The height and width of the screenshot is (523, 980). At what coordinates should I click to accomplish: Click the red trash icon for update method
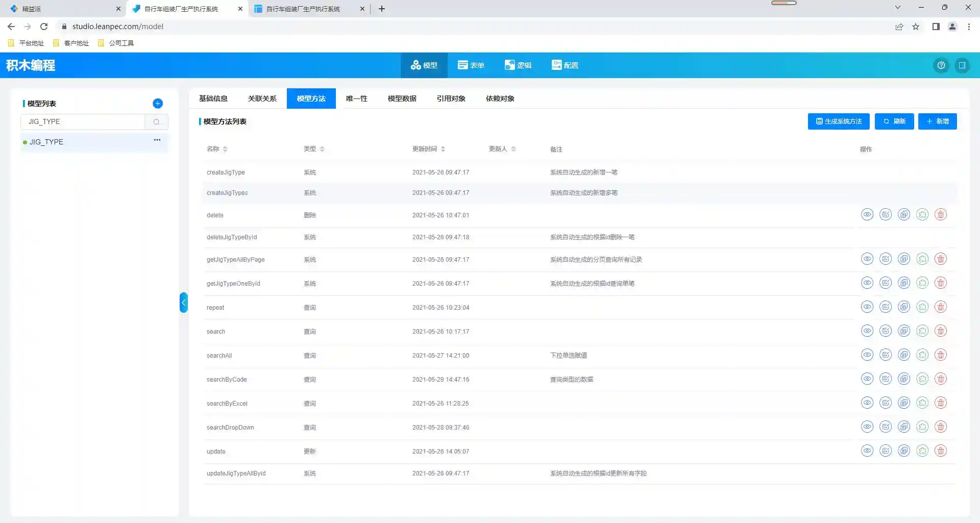click(x=940, y=451)
